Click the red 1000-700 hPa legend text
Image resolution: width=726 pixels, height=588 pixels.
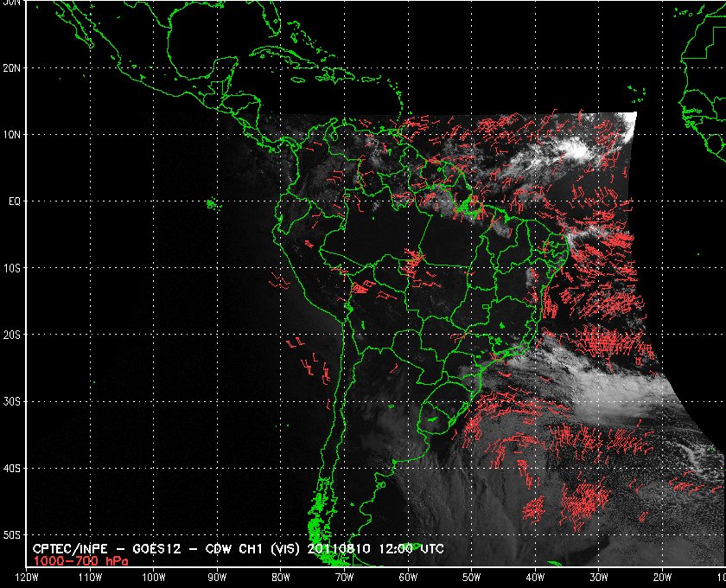tap(80, 561)
